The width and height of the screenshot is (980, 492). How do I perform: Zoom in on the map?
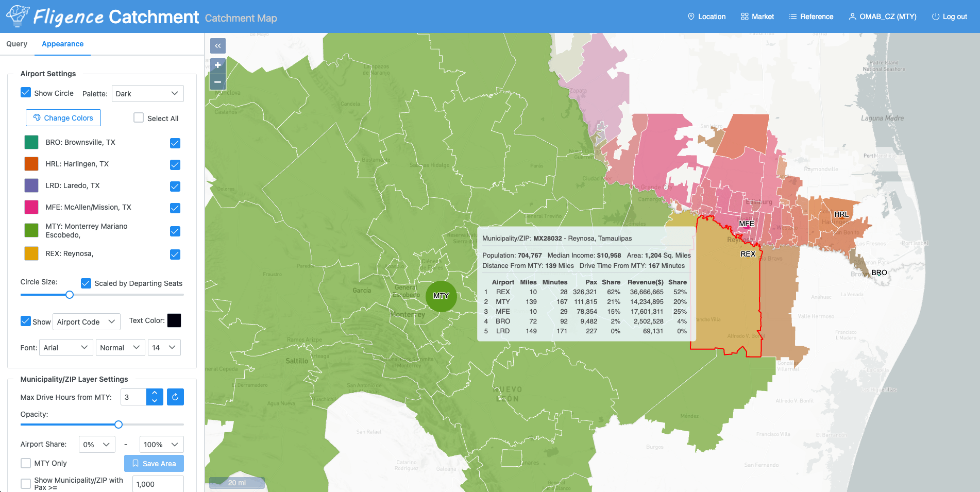pos(217,65)
